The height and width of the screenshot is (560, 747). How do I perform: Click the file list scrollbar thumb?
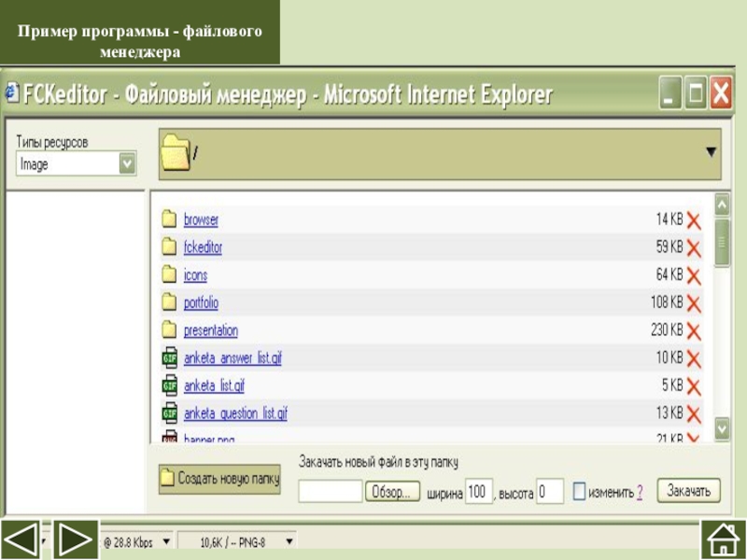pos(722,242)
